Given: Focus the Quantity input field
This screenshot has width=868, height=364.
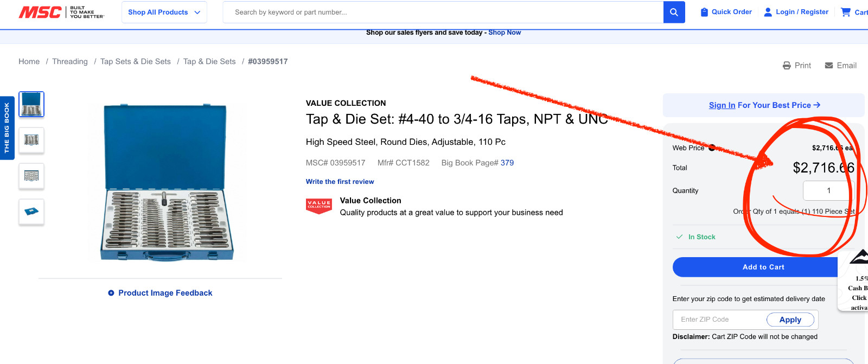Looking at the screenshot, I should tap(828, 190).
